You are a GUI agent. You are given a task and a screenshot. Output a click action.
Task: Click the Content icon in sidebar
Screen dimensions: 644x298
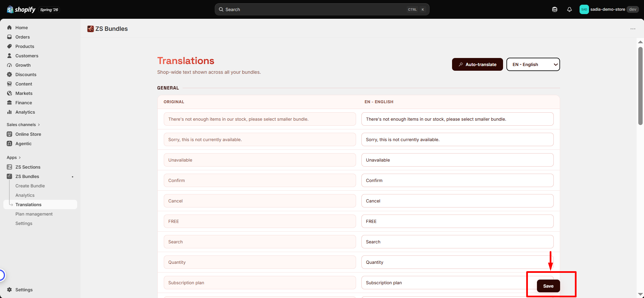click(x=9, y=84)
